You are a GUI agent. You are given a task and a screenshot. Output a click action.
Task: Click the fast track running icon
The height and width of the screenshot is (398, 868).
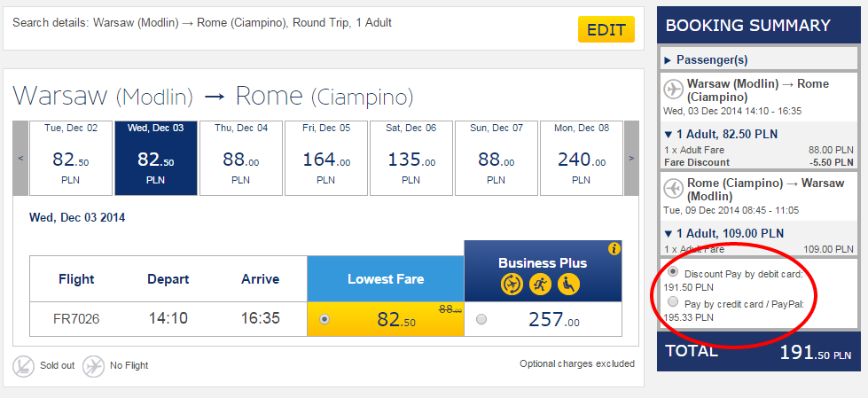(540, 285)
